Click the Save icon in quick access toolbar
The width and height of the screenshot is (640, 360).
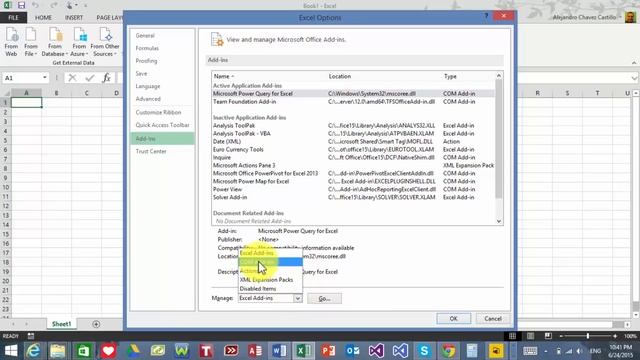click(21, 5)
